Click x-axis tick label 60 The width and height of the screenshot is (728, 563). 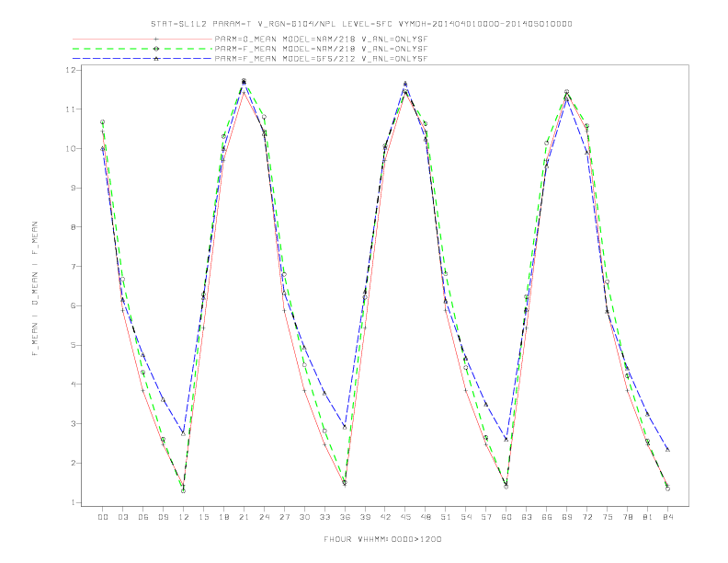point(506,517)
